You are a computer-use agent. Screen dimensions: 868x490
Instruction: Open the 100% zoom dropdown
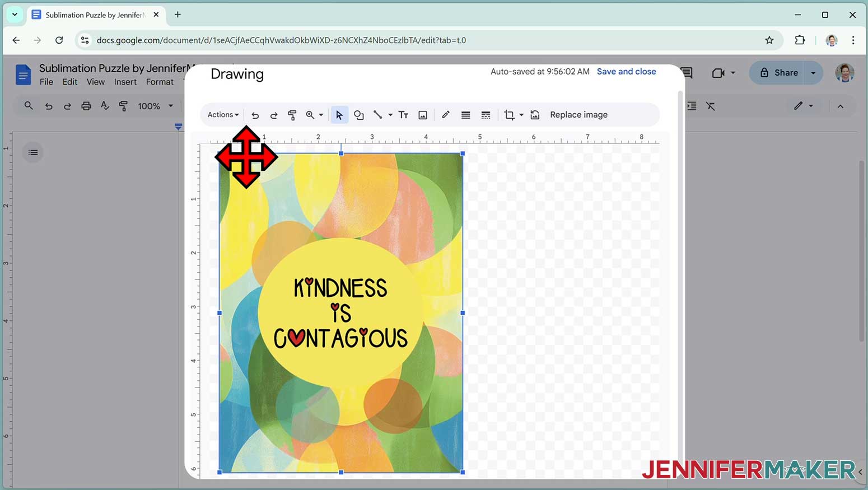coord(156,106)
